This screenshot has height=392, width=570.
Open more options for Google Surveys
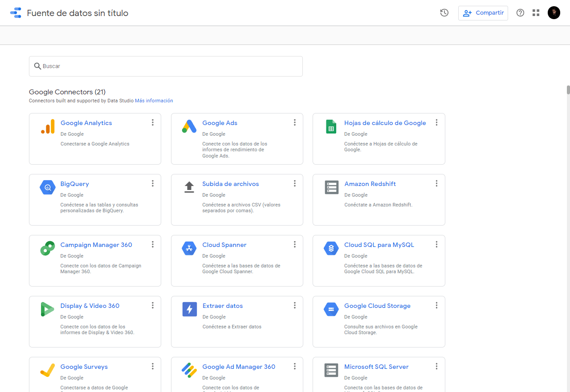click(153, 366)
